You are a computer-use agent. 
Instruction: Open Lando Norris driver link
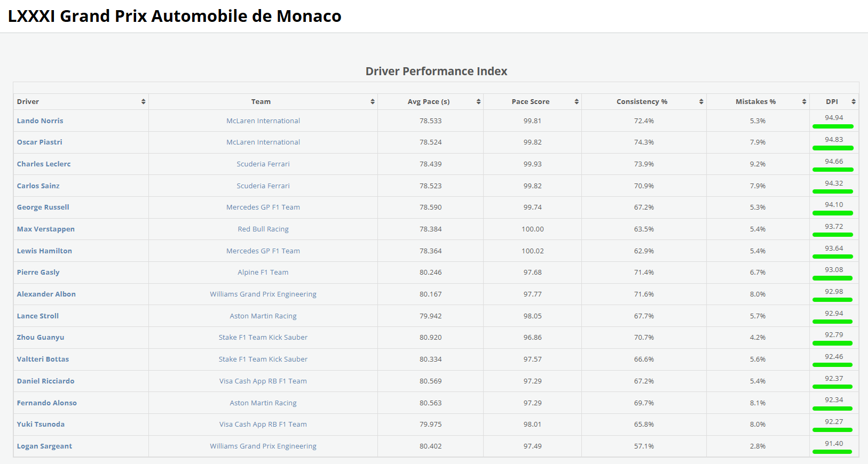40,121
